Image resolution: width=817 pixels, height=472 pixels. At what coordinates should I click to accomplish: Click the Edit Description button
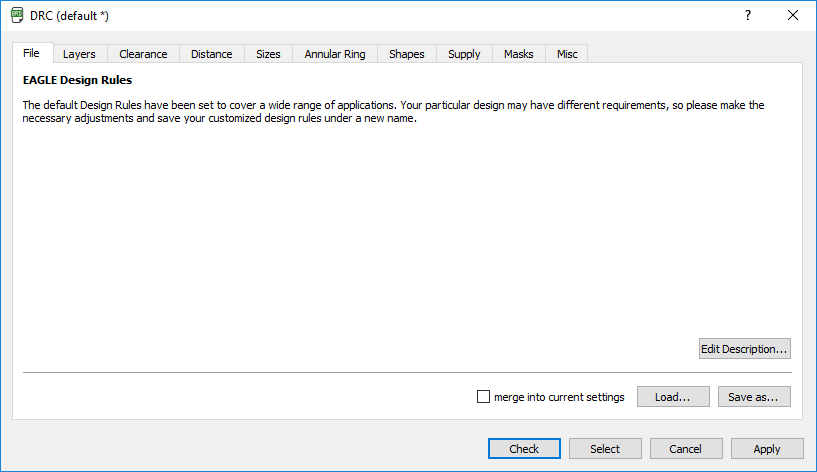[745, 349]
